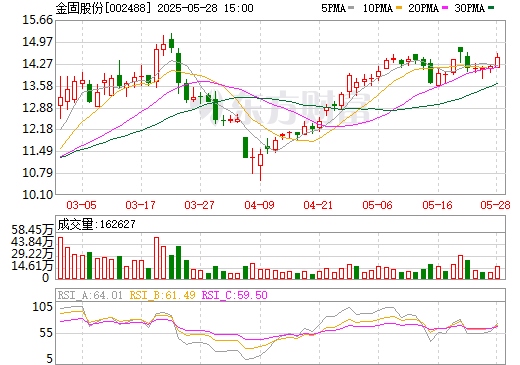The height and width of the screenshot is (365, 520).
Task: Click the volume axis label 14.61万
Action: pos(32,266)
